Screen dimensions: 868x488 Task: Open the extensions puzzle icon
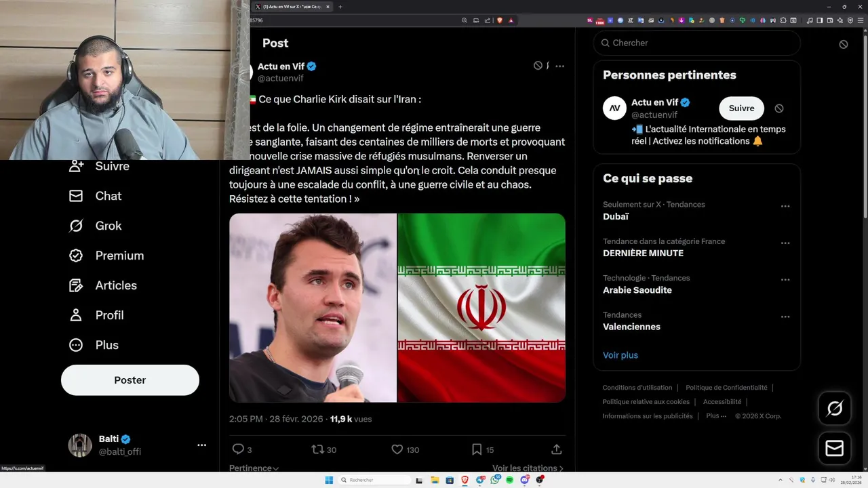pos(783,20)
